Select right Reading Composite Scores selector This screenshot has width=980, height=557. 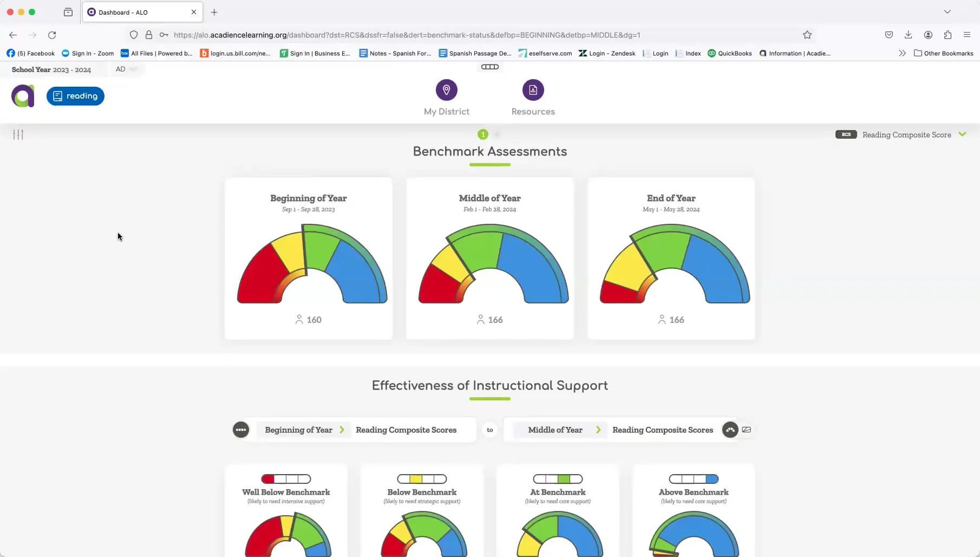coord(663,430)
